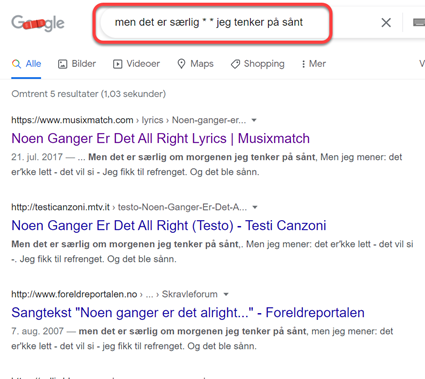
Task: Click the musixmatch.com URL breadcrumb
Action: point(129,120)
